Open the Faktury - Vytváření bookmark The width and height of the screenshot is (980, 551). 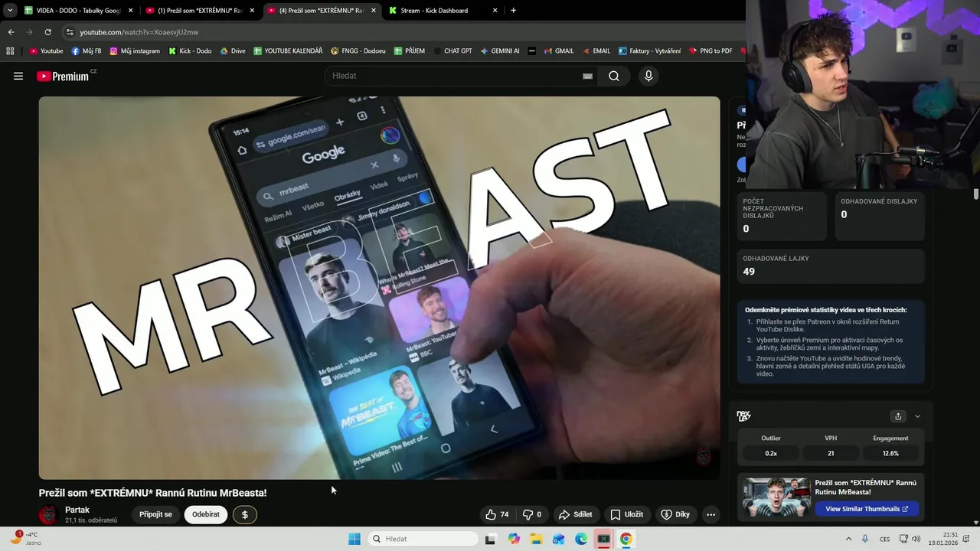pos(649,51)
